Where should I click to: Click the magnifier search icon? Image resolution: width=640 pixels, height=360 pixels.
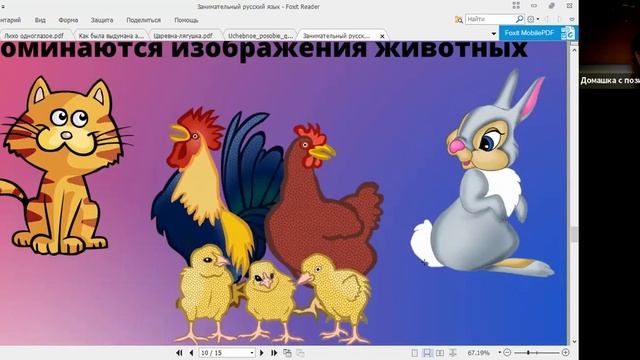[x=519, y=19]
